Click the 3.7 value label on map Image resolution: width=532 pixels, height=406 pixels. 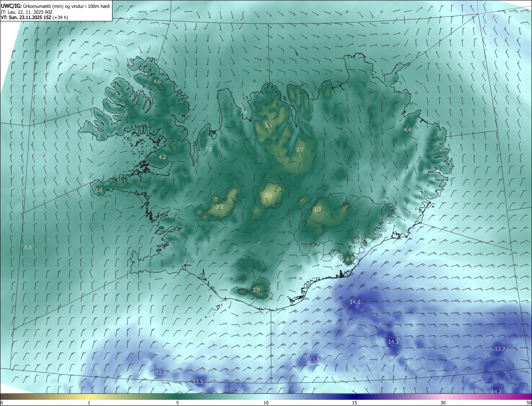(x=300, y=149)
